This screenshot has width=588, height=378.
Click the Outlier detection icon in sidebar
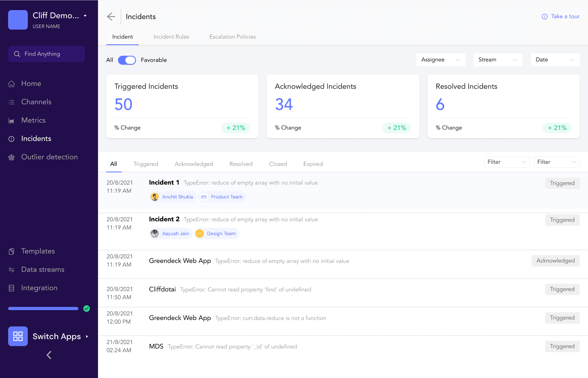(11, 157)
